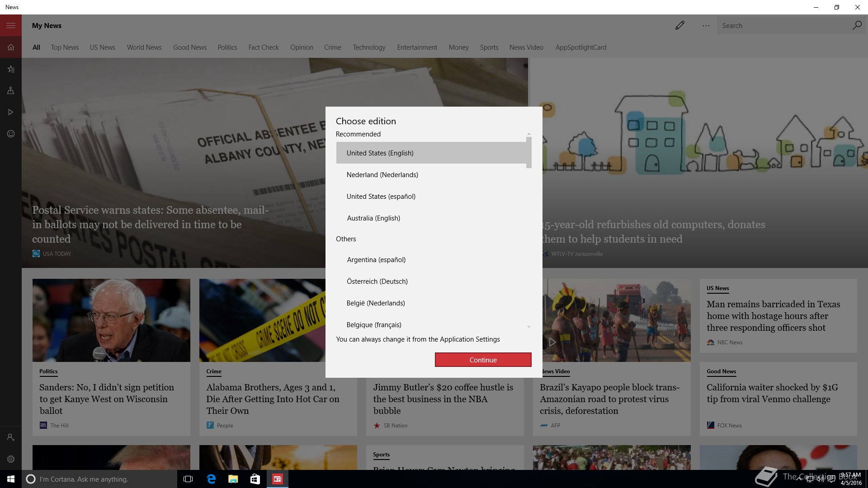Click the system tray volume icon
Viewport: 868px width, 488px height.
[x=821, y=479]
